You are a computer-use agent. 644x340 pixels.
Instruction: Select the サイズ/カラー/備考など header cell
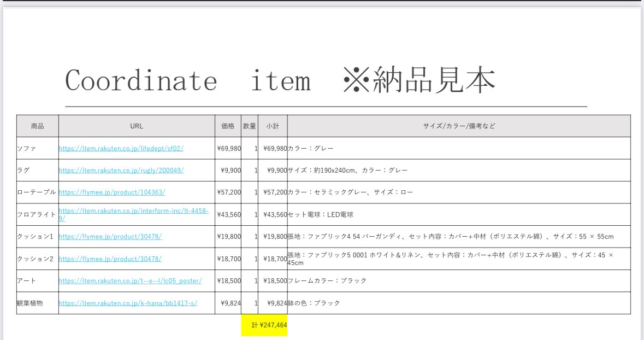coord(459,126)
